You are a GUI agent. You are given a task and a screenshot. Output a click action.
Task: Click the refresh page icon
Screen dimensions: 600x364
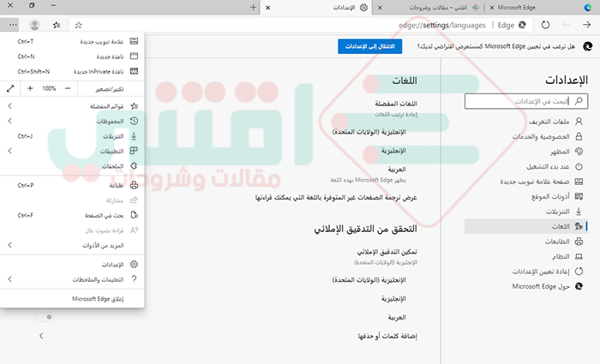click(x=545, y=25)
